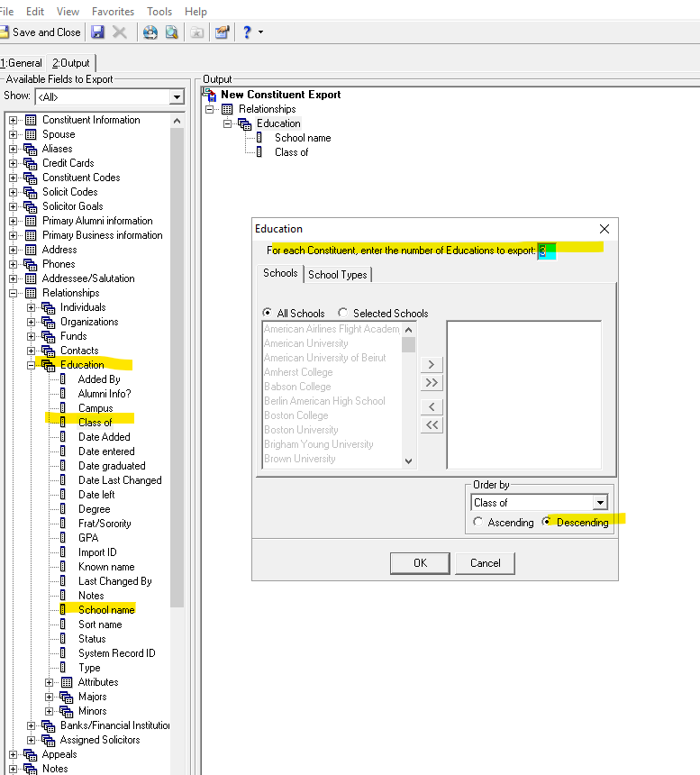The width and height of the screenshot is (700, 775).
Task: Choose Descending sort order
Action: click(546, 522)
